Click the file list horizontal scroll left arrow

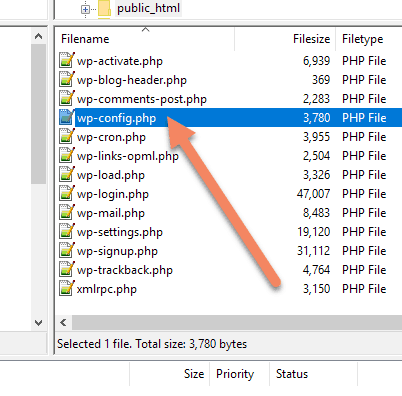pos(63,322)
